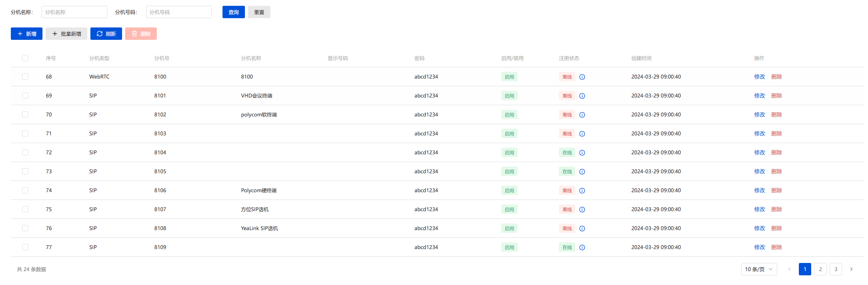Go to page 2 of results
The image size is (868, 285).
[x=820, y=269]
